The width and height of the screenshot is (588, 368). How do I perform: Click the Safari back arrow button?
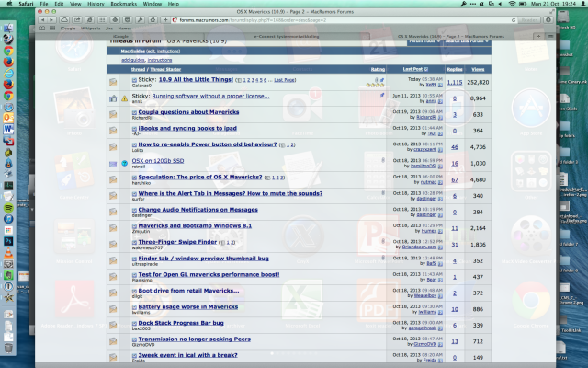[x=43, y=20]
